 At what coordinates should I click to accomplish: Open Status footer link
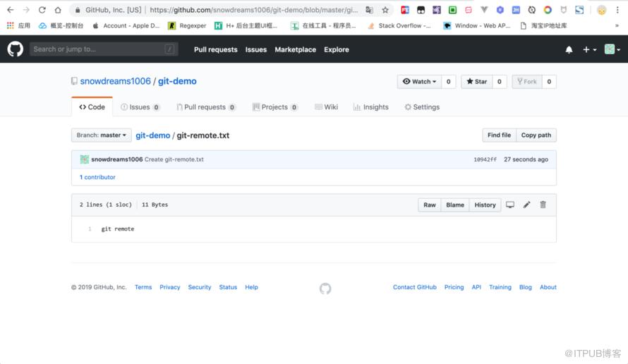tap(228, 287)
